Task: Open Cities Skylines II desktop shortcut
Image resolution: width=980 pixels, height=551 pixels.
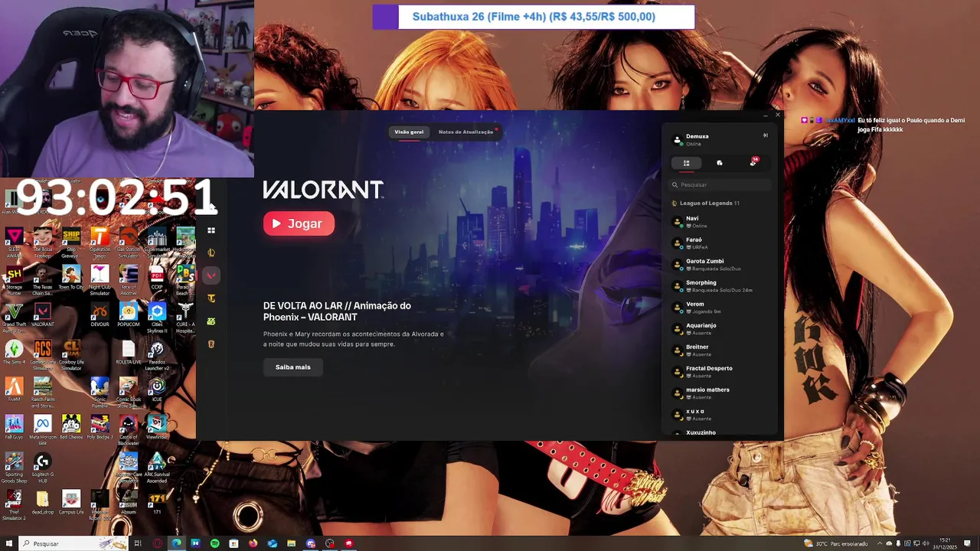Action: (157, 317)
